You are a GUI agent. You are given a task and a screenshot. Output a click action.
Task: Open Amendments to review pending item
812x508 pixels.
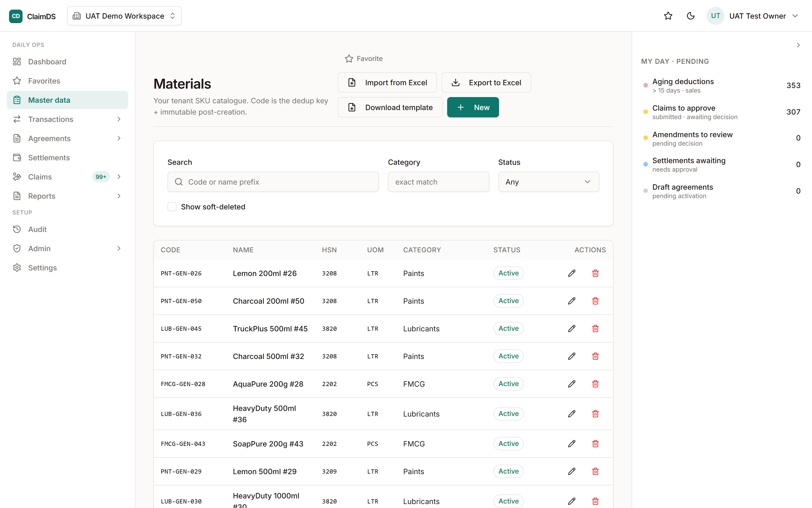point(721,138)
